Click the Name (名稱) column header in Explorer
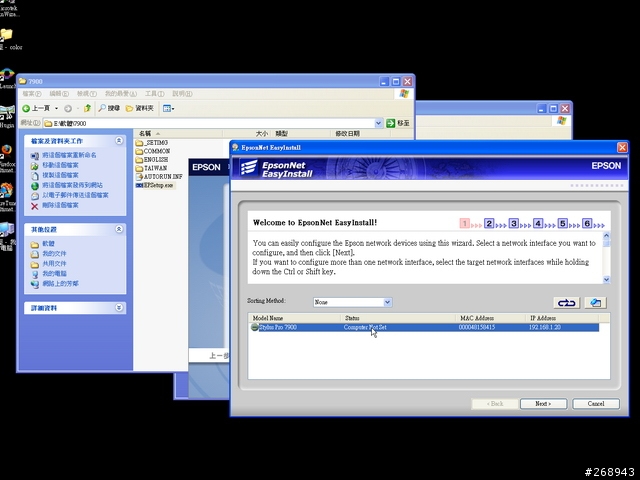The image size is (640, 480). pos(178,133)
